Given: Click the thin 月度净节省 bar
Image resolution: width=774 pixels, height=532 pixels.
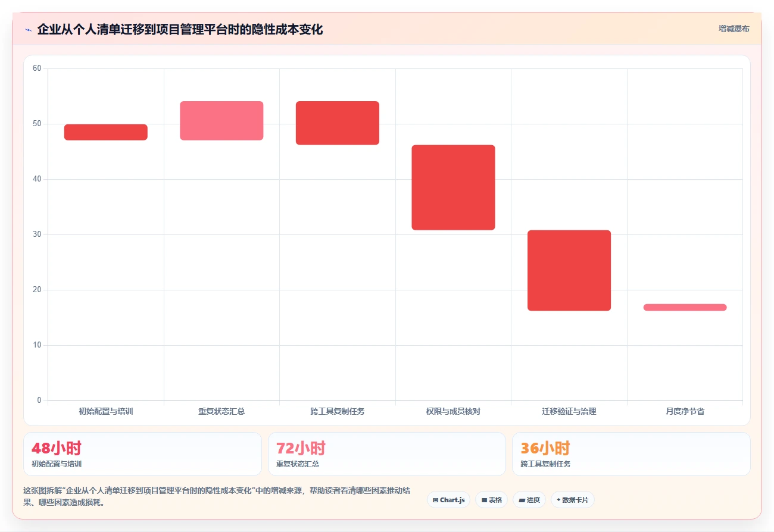Looking at the screenshot, I should pos(685,308).
